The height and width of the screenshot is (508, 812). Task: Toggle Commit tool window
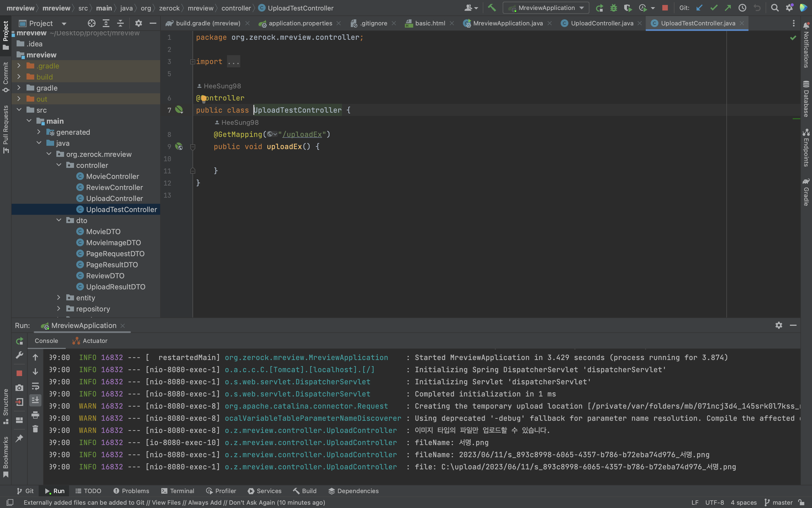point(6,77)
